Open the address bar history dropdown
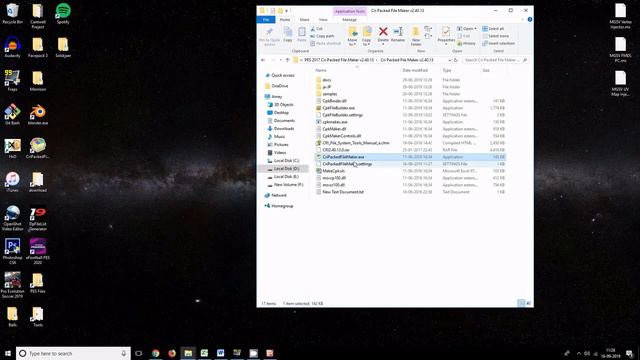The height and width of the screenshot is (360, 640). coord(449,60)
